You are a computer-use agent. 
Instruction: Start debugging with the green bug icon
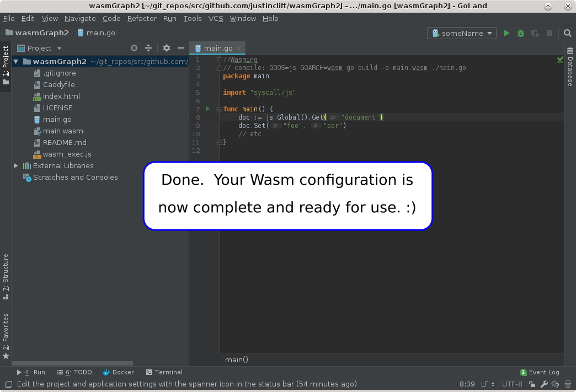(x=520, y=34)
